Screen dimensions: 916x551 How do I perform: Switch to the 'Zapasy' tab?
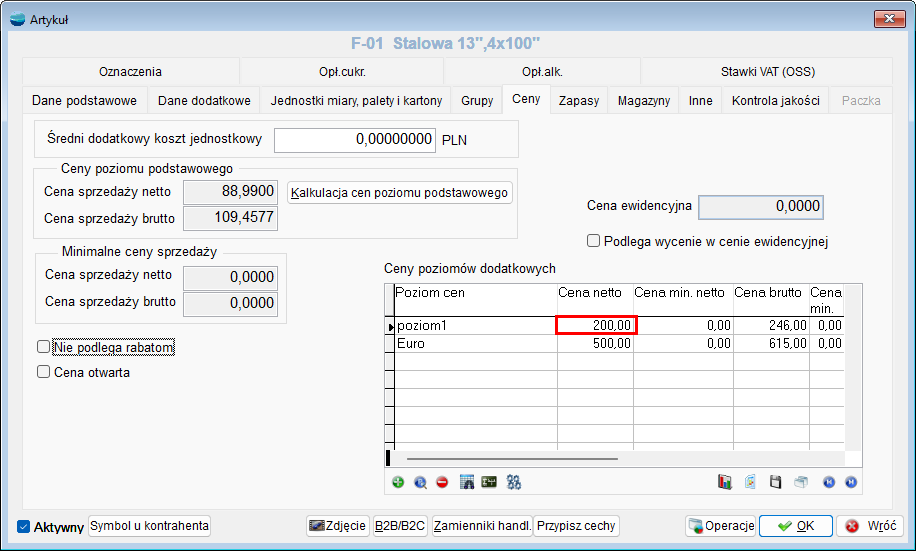point(579,101)
